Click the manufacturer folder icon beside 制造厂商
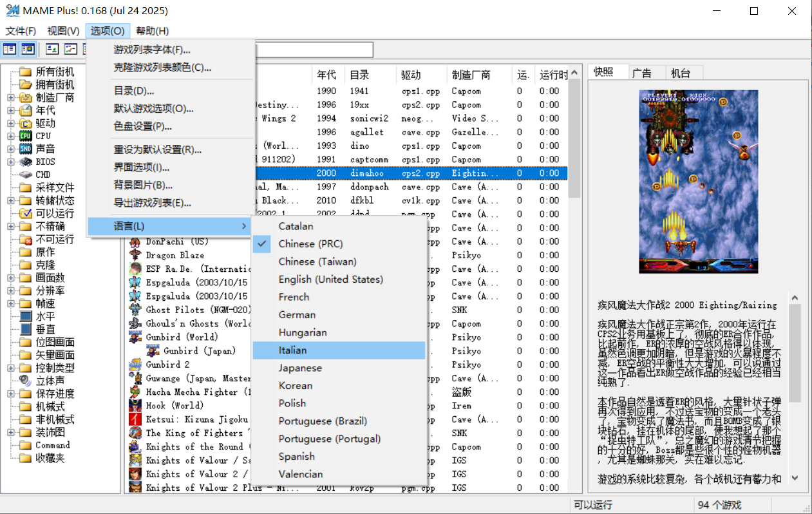Viewport: 812px width, 514px height. pyautogui.click(x=25, y=97)
